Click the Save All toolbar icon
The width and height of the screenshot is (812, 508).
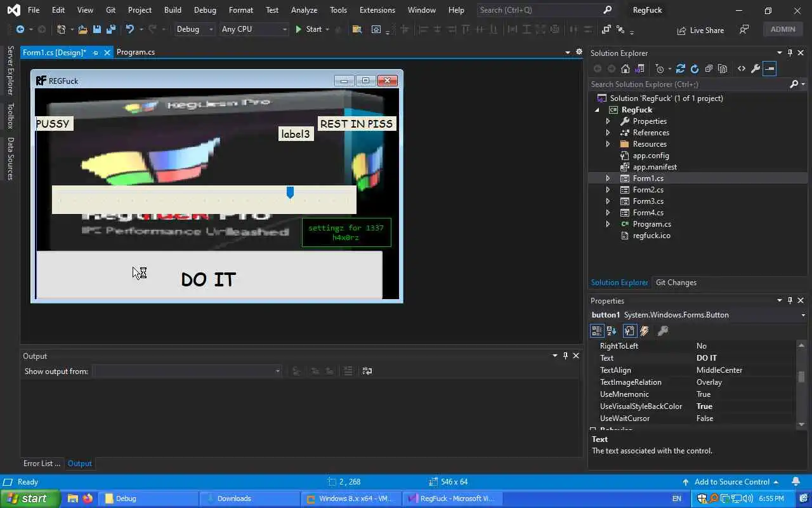click(111, 29)
